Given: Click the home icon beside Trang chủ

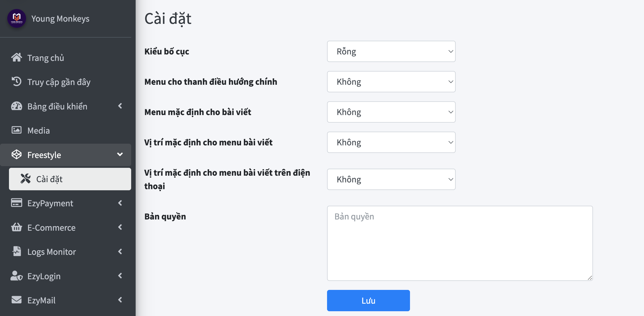Looking at the screenshot, I should pyautogui.click(x=17, y=58).
